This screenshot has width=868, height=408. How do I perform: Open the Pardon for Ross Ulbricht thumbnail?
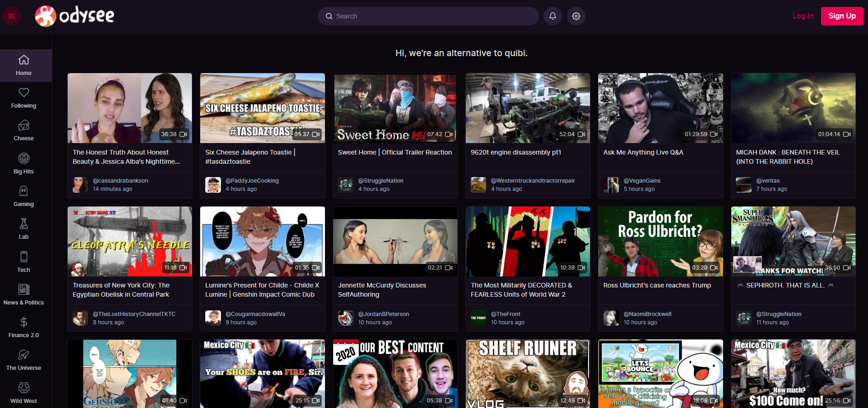coord(660,241)
